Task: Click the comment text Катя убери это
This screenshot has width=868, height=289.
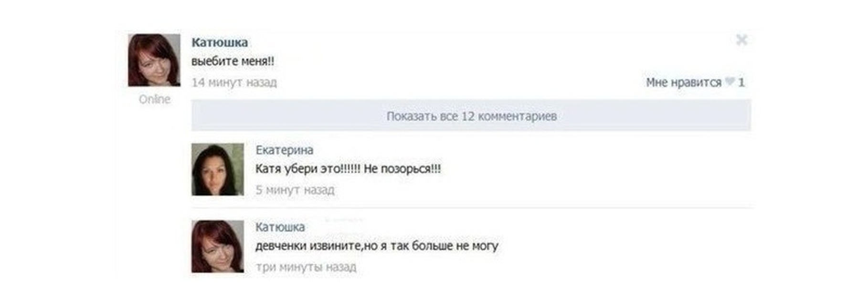Action: pos(298,169)
